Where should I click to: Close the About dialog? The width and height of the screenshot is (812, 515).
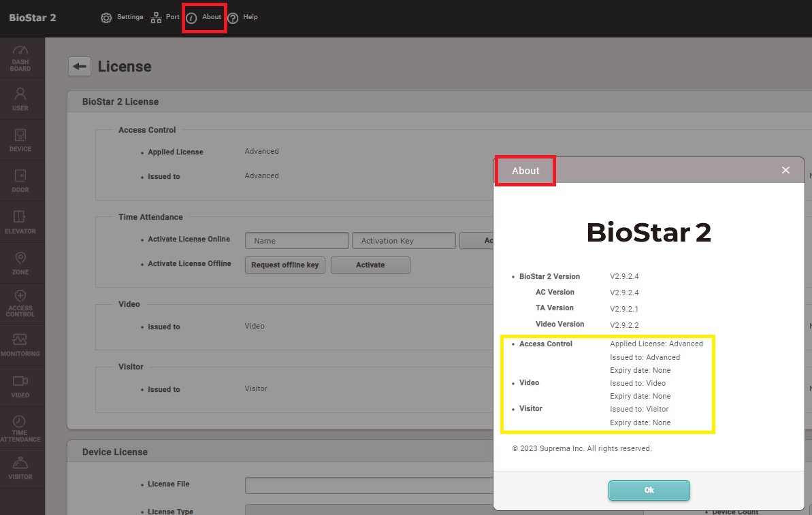(x=785, y=170)
